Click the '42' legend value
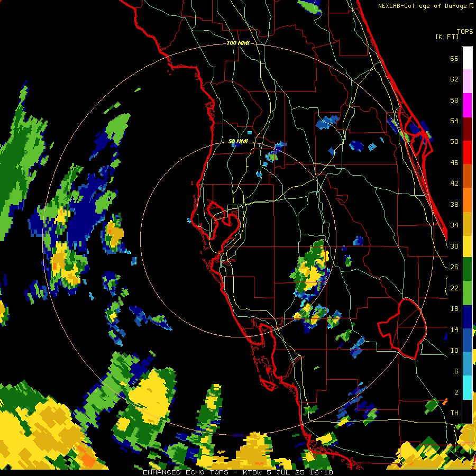Image resolution: width=476 pixels, height=476 pixels. pyautogui.click(x=454, y=183)
